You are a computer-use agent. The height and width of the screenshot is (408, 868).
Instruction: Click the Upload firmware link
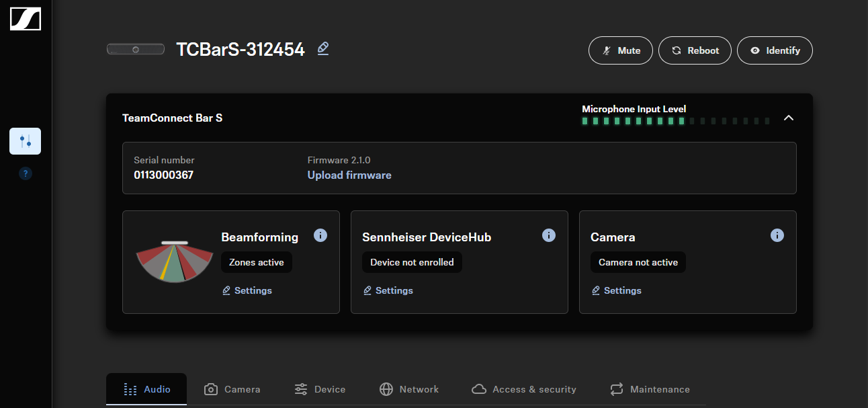coord(349,175)
